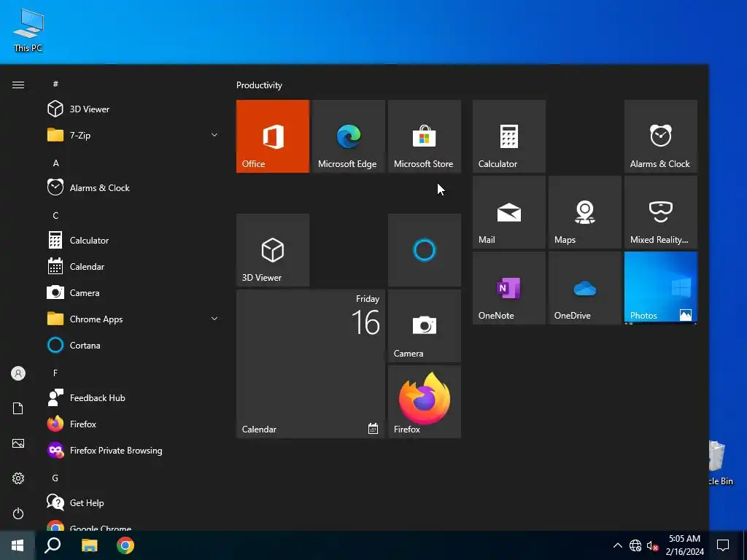Open Alarms & Clock in the app list

[133, 187]
